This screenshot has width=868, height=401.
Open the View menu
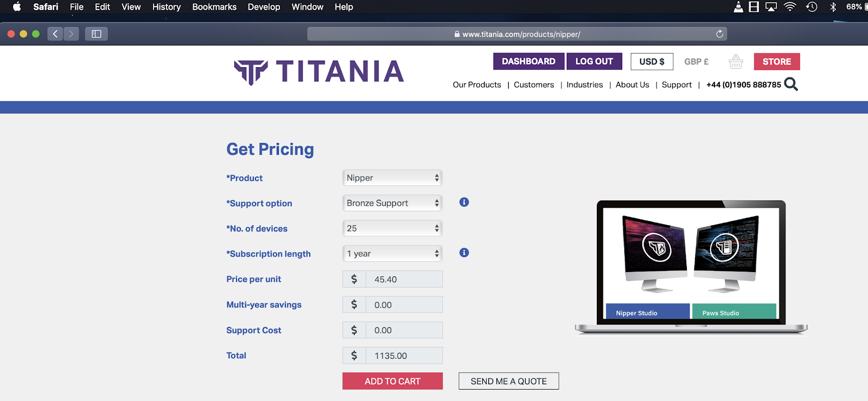pyautogui.click(x=131, y=7)
